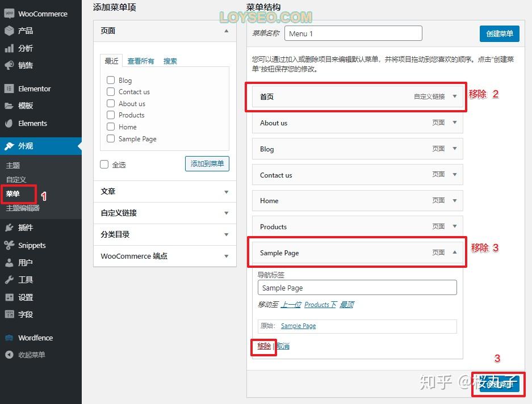Screen dimensions: 532x404
Task: Expand the Blog menu item arrow
Action: coord(455,149)
